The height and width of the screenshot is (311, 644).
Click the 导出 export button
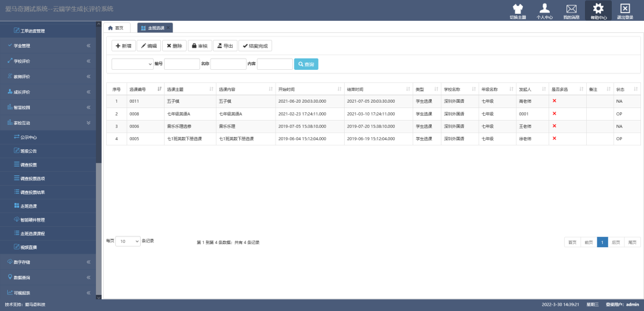tap(225, 45)
